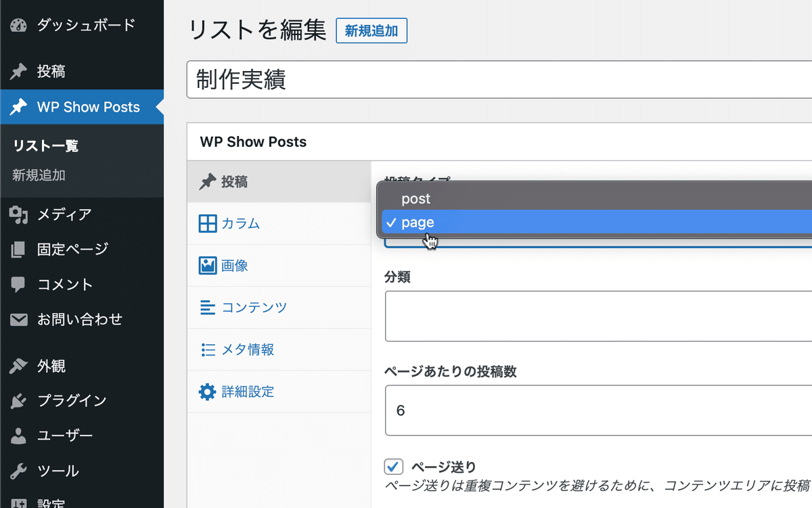Click the pushpin icon beside 投稿 in sidebar

coord(18,72)
